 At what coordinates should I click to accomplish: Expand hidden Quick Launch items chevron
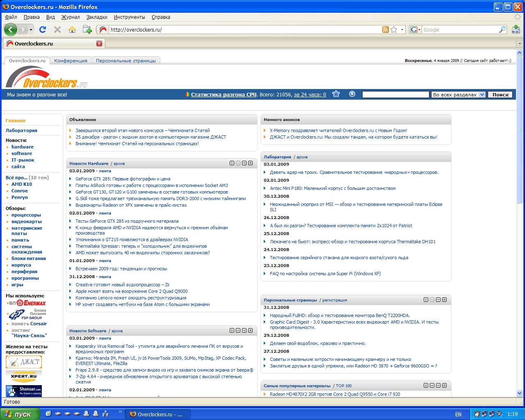[x=120, y=411]
